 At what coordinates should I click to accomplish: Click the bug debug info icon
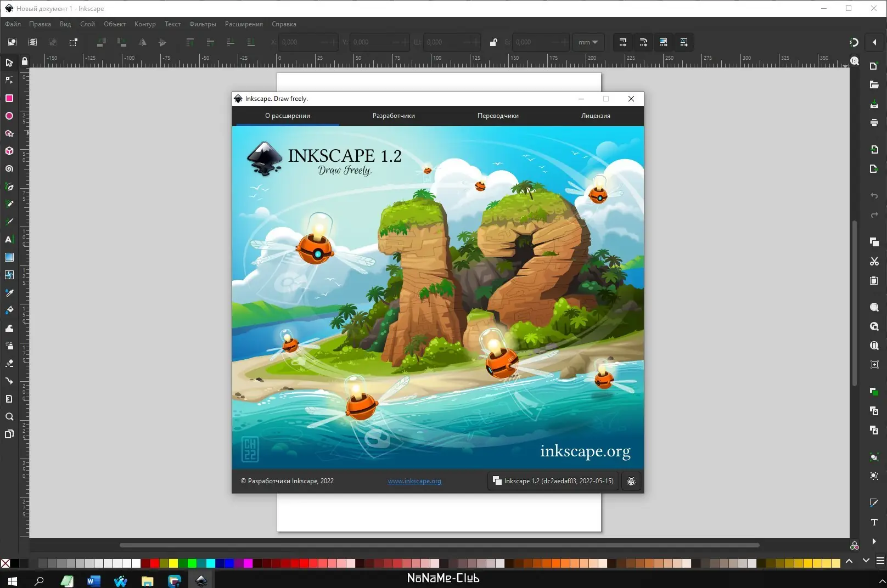631,481
